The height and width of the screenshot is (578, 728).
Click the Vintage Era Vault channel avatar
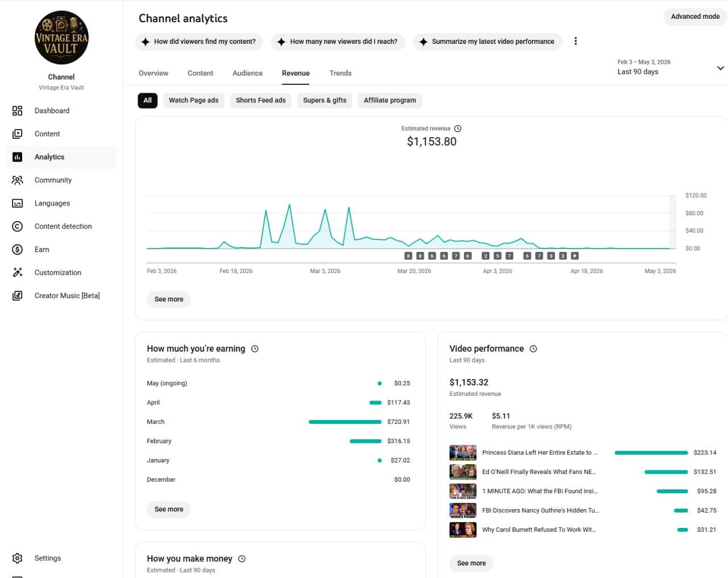pos(61,38)
